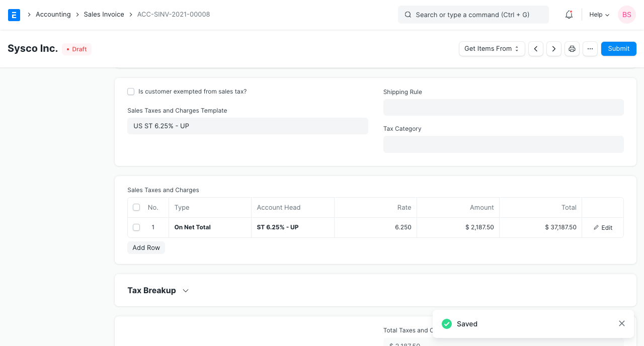Viewport: 644px width, 346px height.
Task: Collapse the Tax Breakup section
Action: pyautogui.click(x=185, y=290)
